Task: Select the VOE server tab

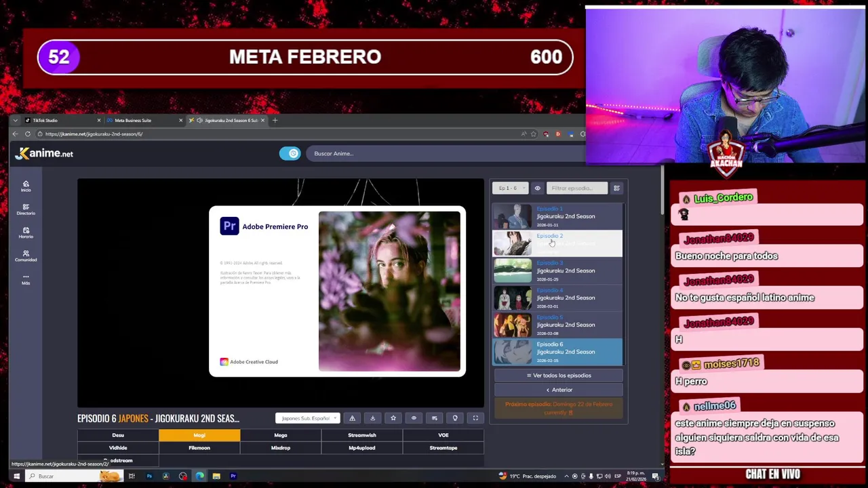Action: pos(443,435)
